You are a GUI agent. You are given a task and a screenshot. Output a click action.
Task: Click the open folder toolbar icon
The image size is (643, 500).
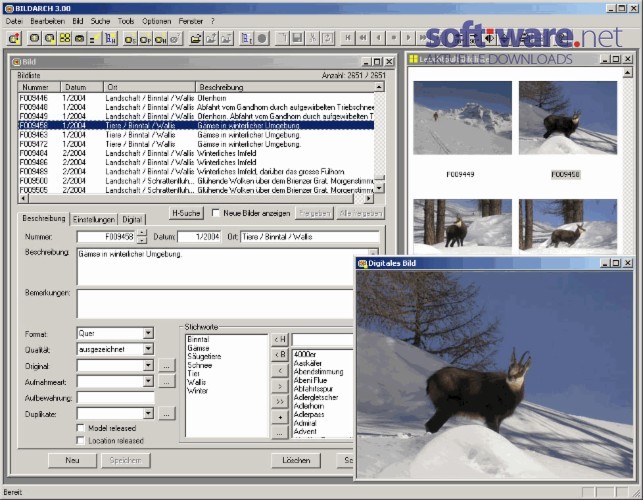tap(196, 39)
